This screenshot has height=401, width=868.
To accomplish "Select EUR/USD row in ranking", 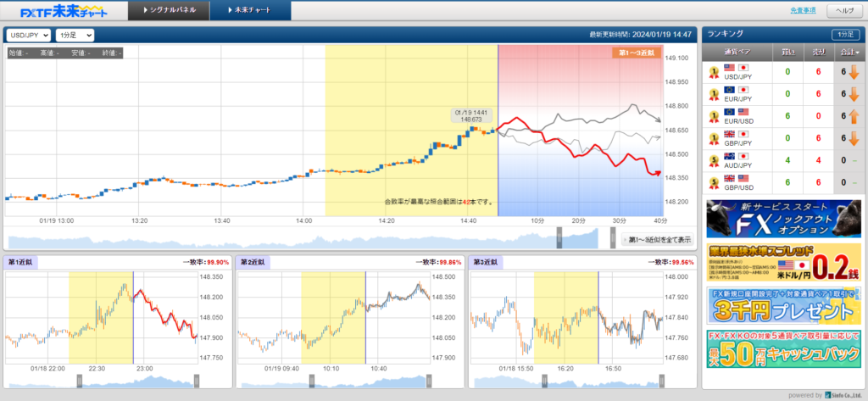I will pos(782,116).
